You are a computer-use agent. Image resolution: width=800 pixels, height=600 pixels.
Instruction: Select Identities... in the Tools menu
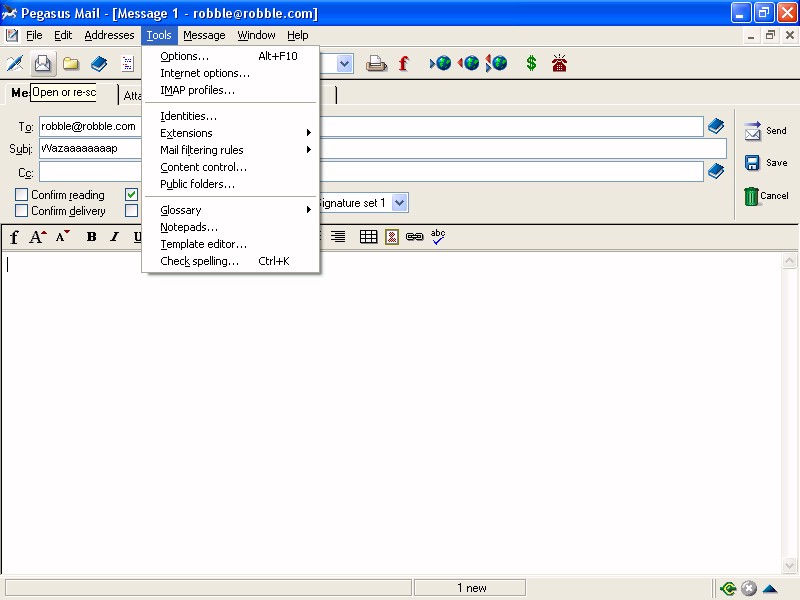pos(232,116)
